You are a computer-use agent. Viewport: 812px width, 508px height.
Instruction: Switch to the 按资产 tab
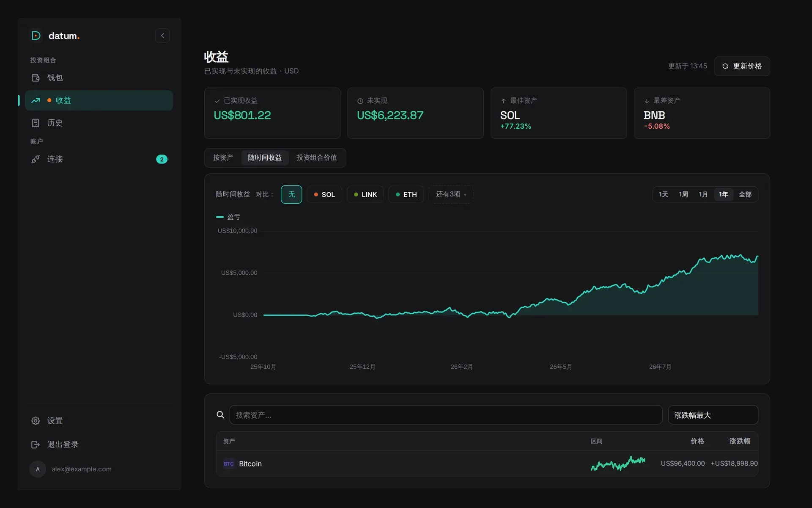coord(223,157)
